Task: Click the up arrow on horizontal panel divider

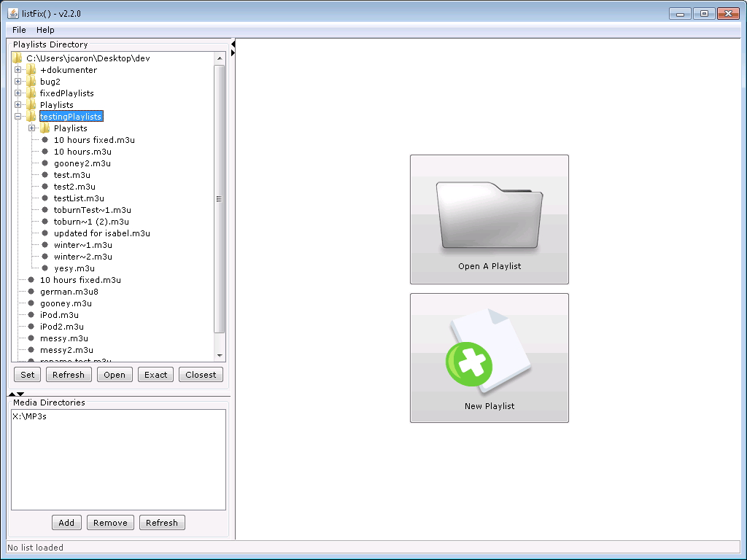Action: [12, 394]
